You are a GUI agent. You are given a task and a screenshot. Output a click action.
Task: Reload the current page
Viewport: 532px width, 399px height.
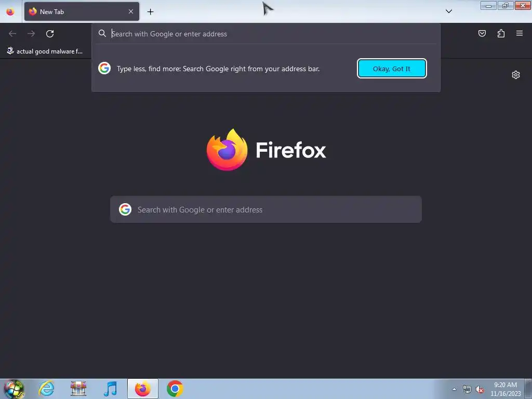[x=50, y=34]
